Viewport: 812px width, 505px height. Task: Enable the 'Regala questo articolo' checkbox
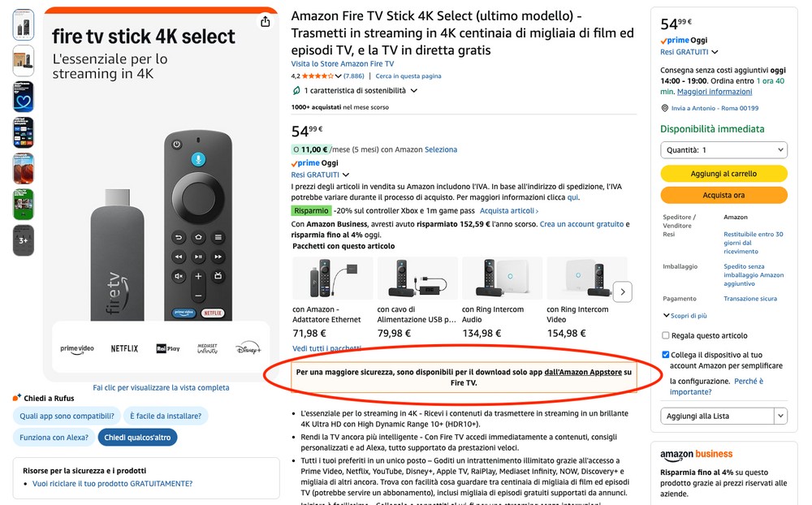click(666, 335)
